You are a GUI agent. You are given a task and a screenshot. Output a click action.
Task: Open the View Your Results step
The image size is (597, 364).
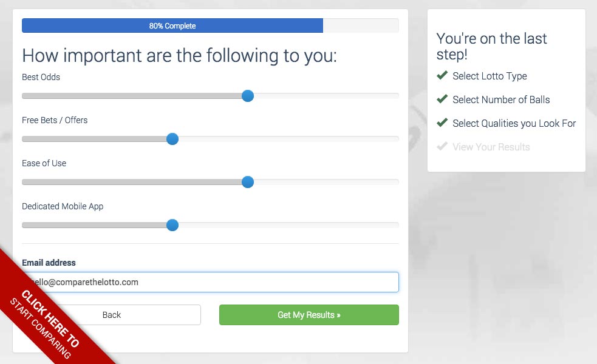tap(491, 147)
